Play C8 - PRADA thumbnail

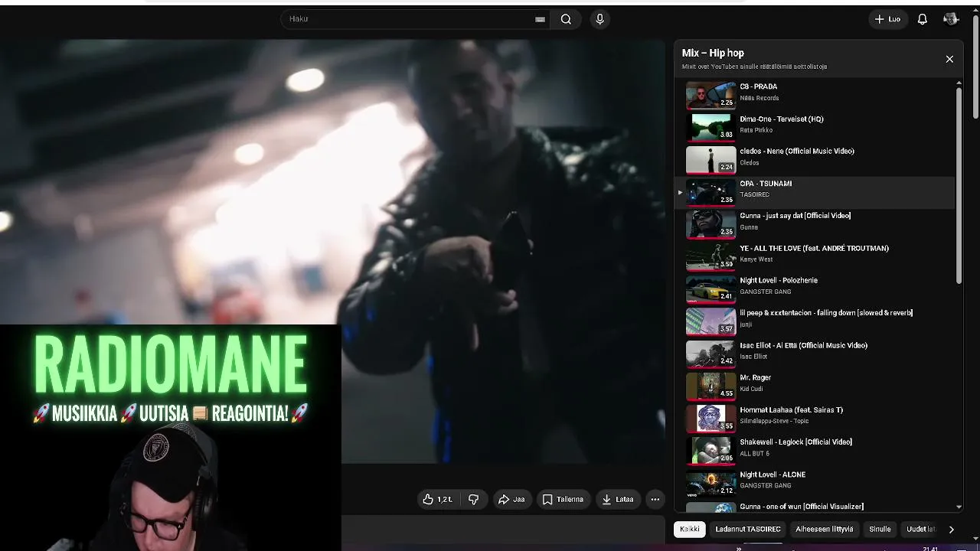[x=710, y=95]
